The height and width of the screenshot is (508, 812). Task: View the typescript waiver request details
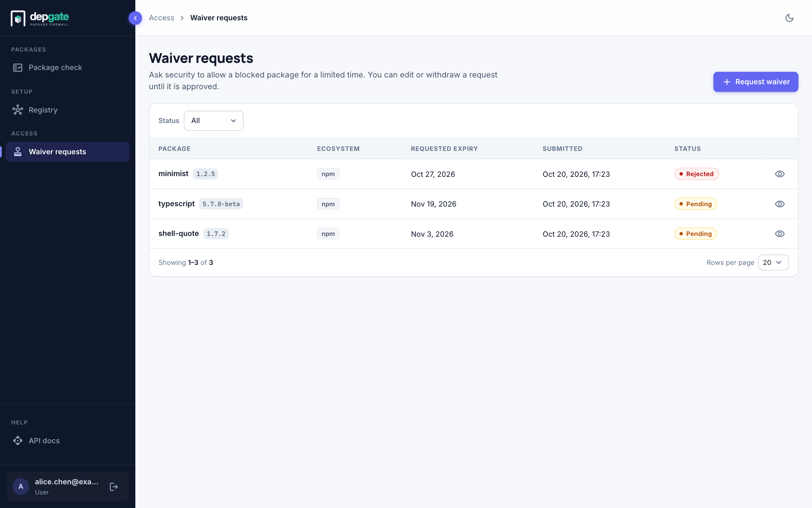tap(780, 204)
